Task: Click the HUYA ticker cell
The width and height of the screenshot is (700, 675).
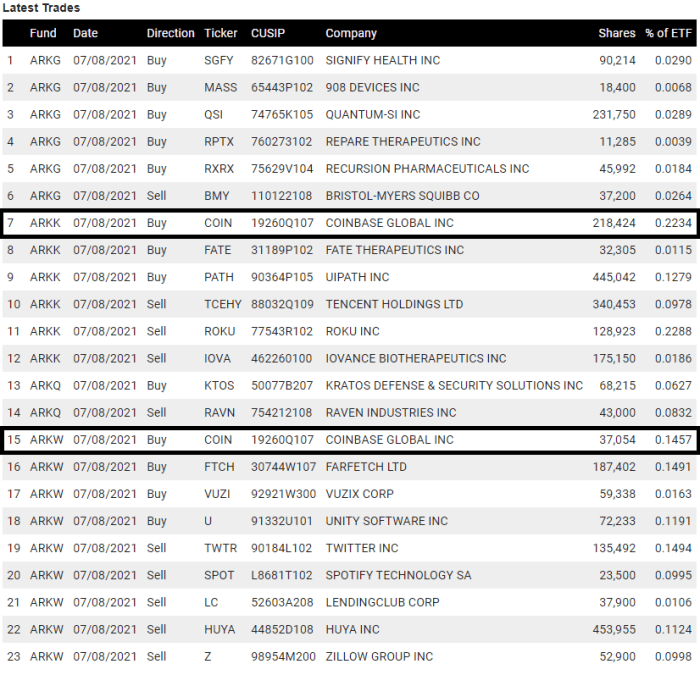Action: 219,629
